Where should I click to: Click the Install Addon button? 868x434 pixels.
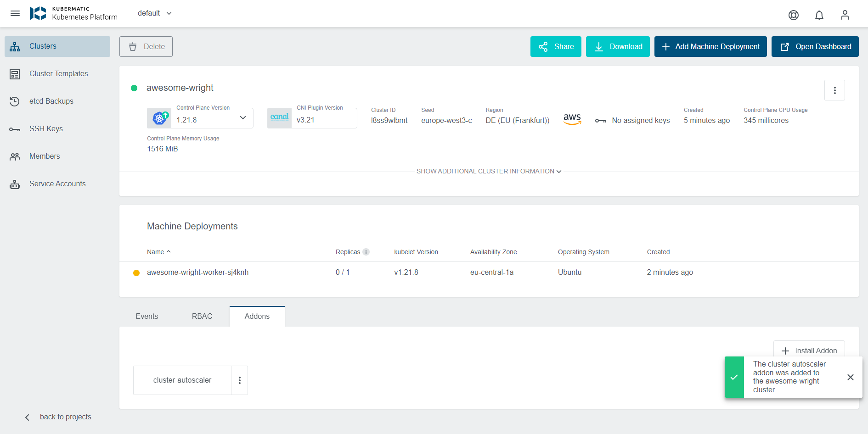click(x=809, y=350)
